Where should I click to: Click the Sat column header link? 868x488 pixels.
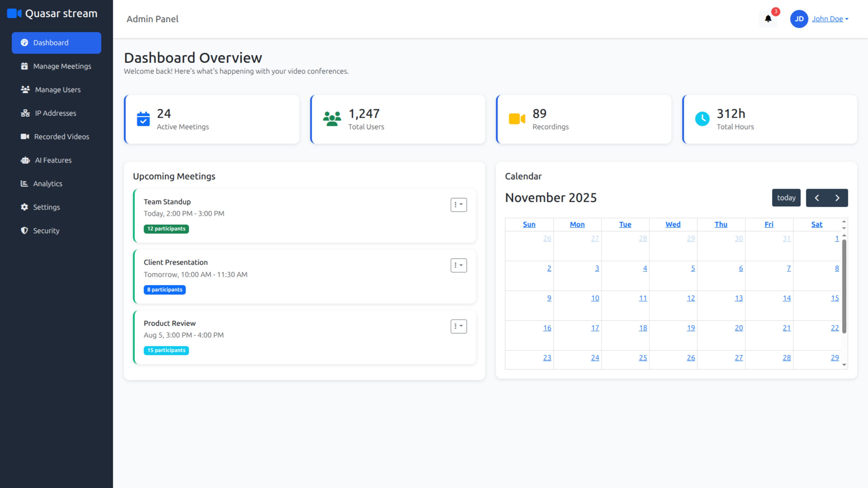[x=817, y=225]
